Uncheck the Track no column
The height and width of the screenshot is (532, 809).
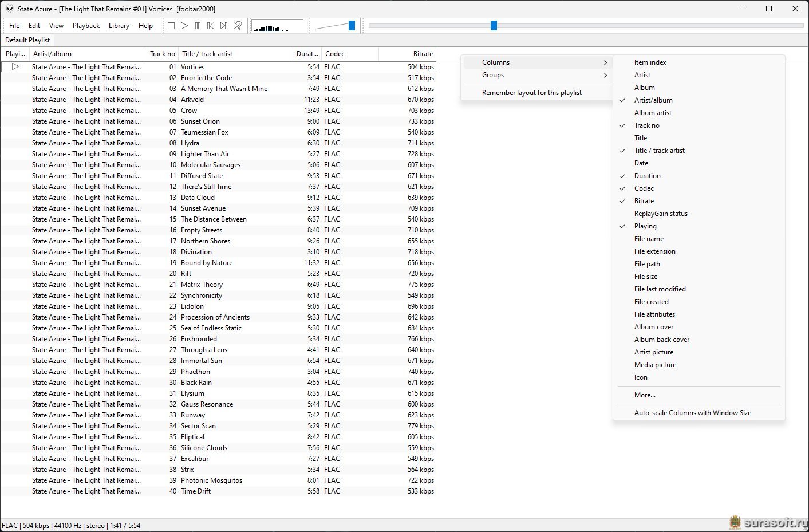[x=698, y=125]
